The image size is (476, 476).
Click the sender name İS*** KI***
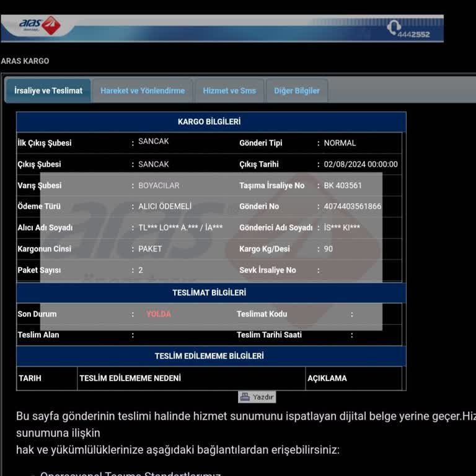(342, 227)
